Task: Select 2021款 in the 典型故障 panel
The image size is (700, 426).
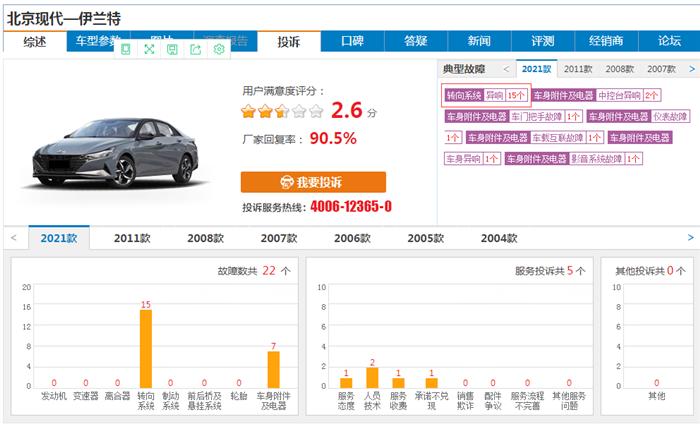Action: [537, 69]
